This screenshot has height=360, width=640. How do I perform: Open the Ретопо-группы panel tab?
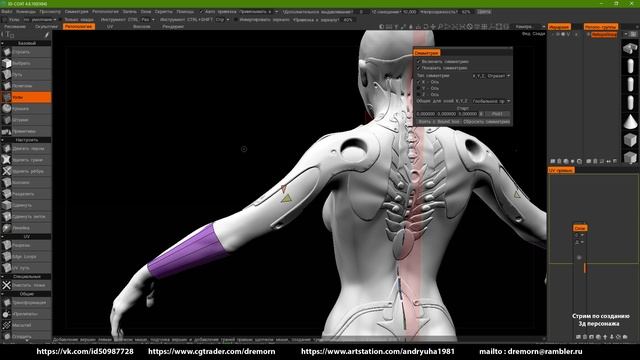600,27
